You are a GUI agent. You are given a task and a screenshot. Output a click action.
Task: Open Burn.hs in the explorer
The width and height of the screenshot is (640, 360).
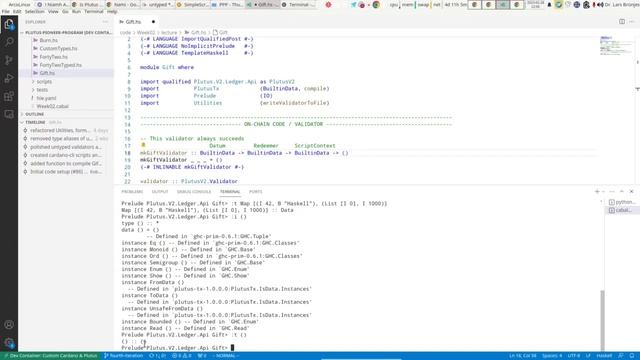click(48, 40)
